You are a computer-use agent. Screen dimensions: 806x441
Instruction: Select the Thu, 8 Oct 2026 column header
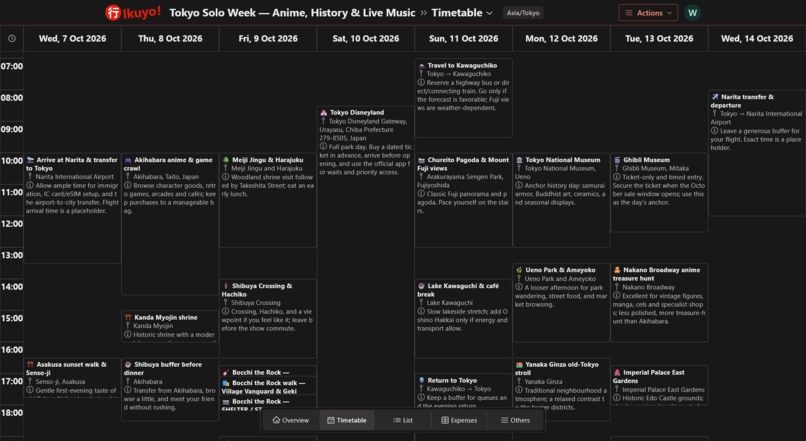170,39
